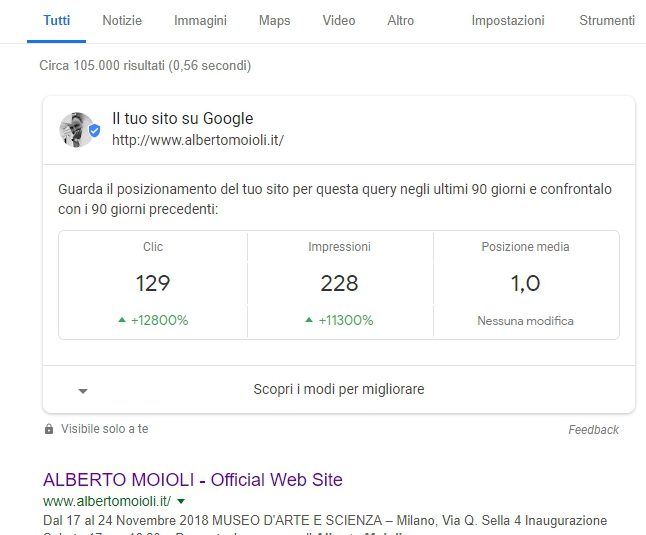Open Impostazioni search settings
This screenshot has height=535, width=646.
pos(508,20)
